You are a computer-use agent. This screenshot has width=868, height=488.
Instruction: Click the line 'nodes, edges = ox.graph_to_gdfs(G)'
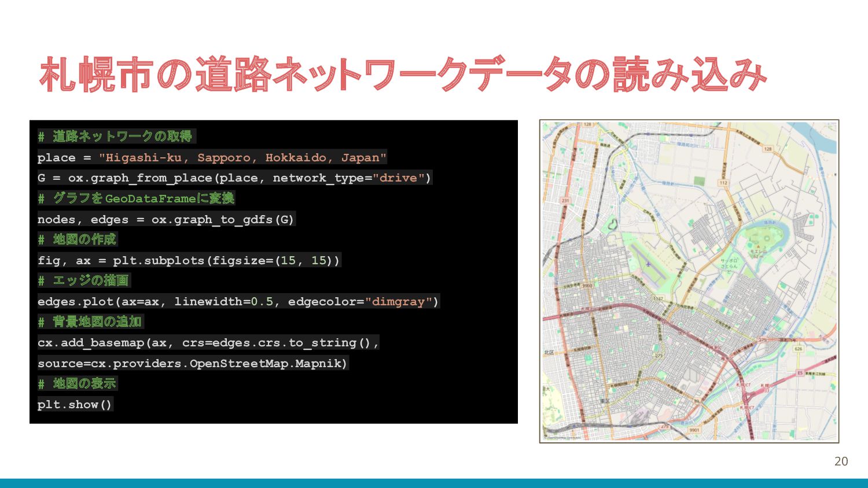coord(166,219)
